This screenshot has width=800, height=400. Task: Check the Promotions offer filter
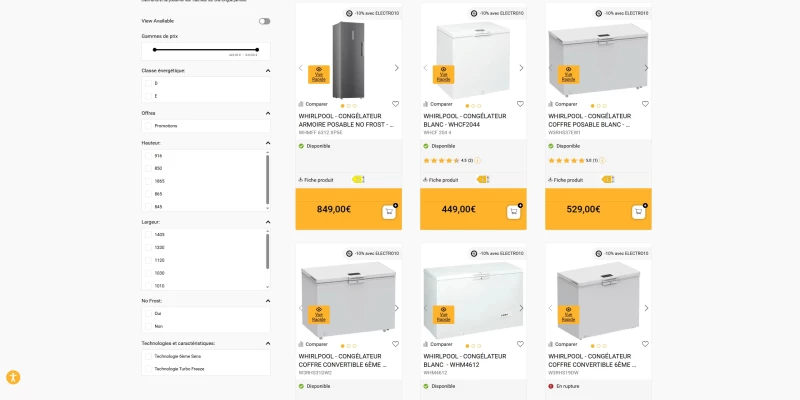click(x=148, y=126)
